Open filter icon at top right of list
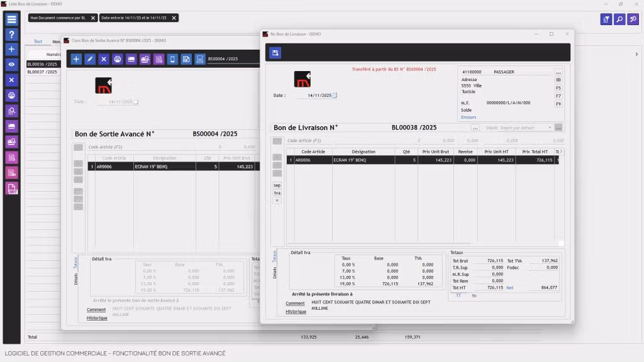 click(x=606, y=19)
